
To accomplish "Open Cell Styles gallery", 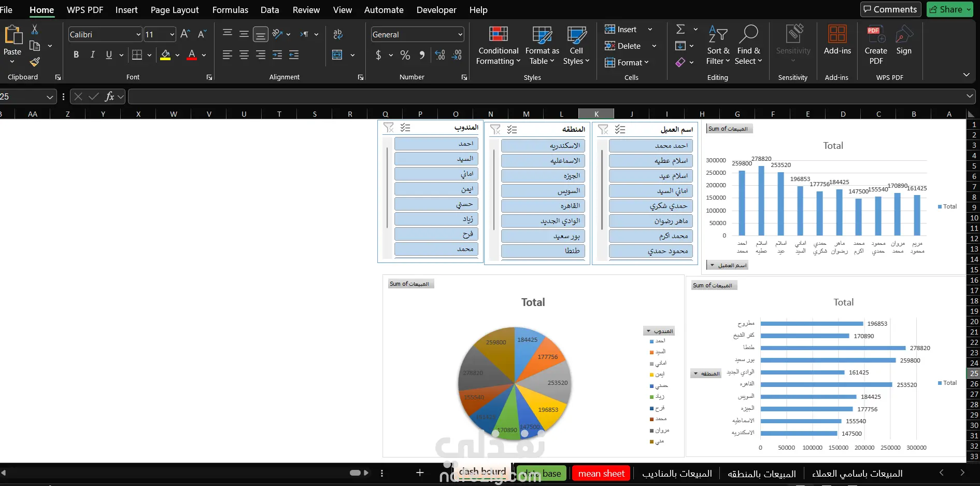I will coord(576,46).
